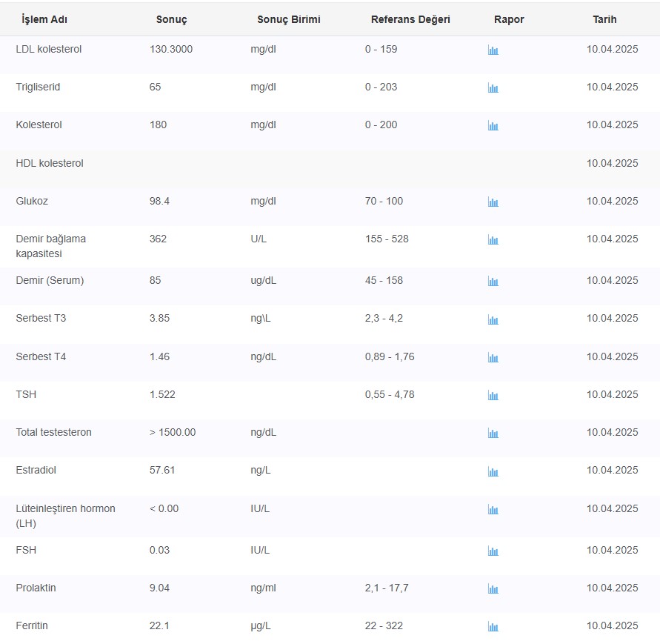Select the Kolesterol test name in the third row
This screenshot has width=660, height=644.
[x=39, y=125]
